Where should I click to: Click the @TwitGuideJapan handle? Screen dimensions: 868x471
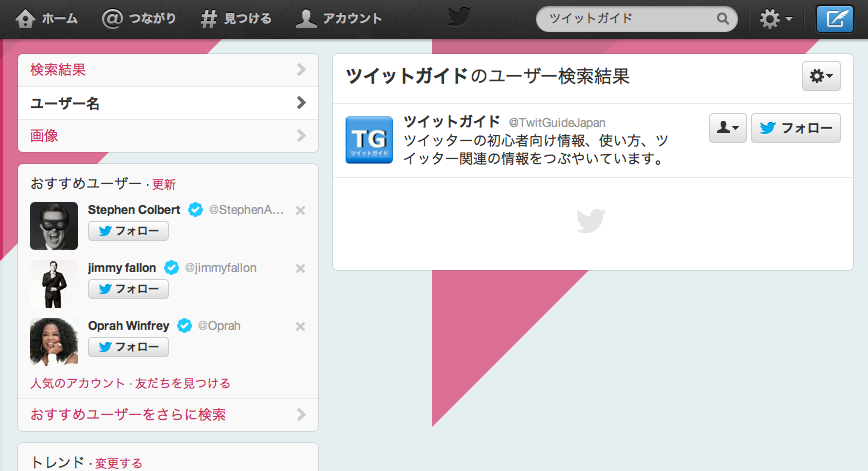(557, 123)
